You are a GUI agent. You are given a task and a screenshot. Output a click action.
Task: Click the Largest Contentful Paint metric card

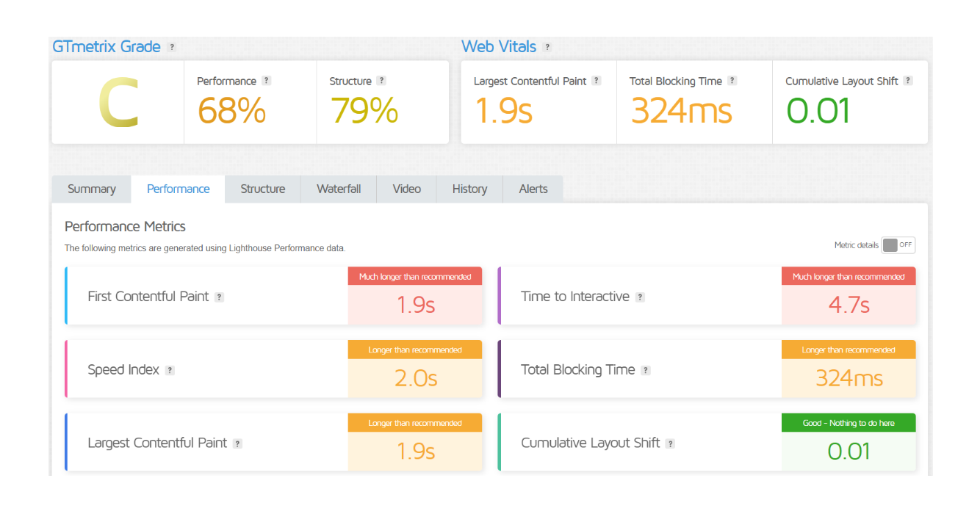(206, 443)
